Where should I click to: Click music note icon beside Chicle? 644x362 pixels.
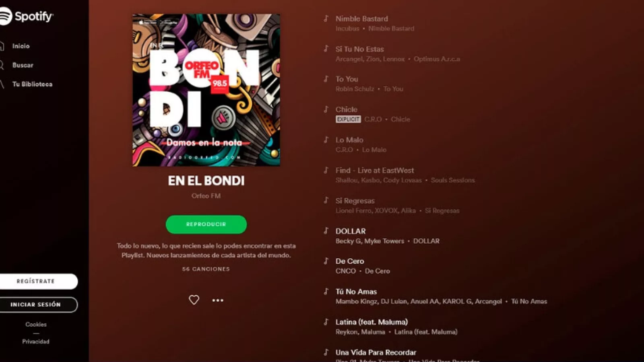[326, 109]
